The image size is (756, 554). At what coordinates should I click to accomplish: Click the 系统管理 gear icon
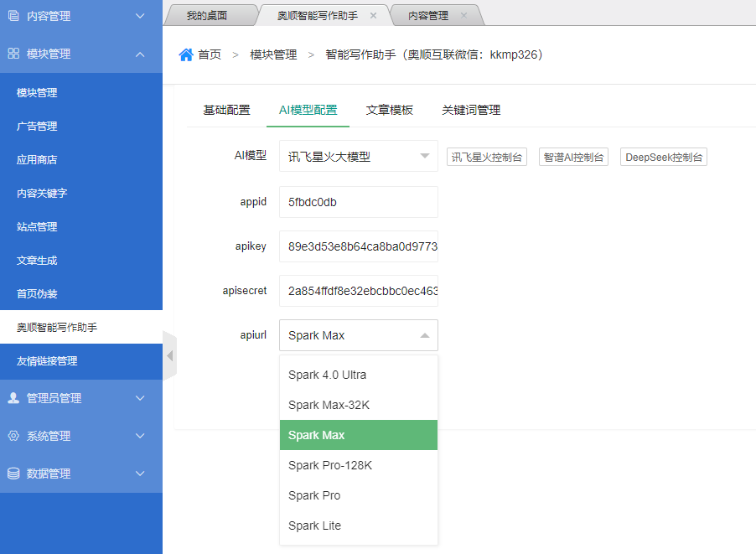13,436
